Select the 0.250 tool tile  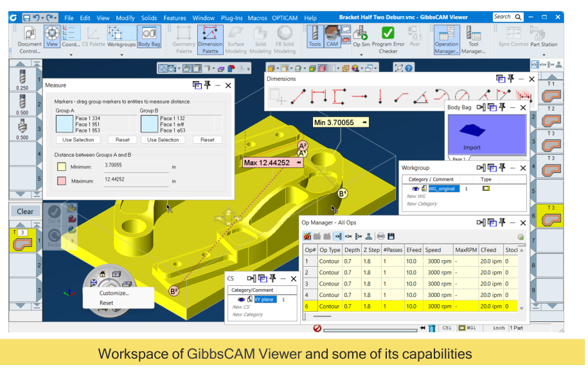(22, 79)
